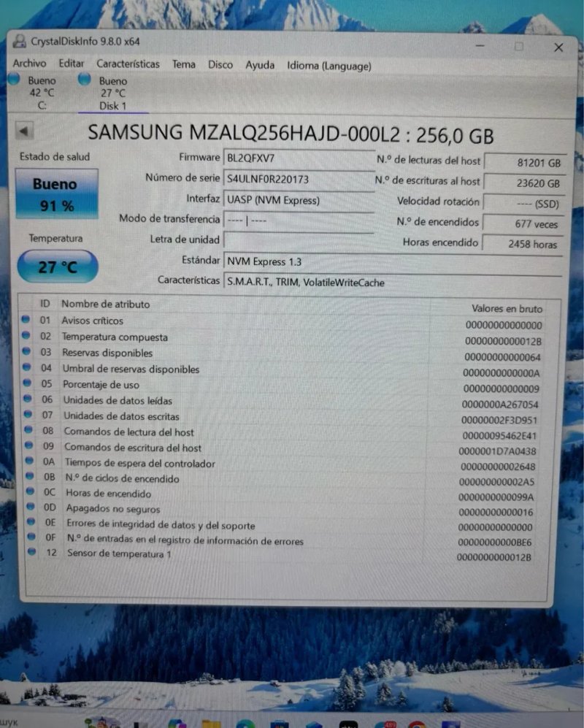Click status dot of Umbral de reservas disponibles
584x728 pixels.
[27, 367]
